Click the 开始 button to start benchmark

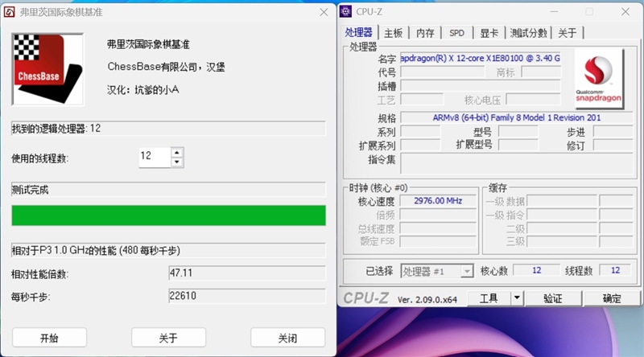click(49, 338)
